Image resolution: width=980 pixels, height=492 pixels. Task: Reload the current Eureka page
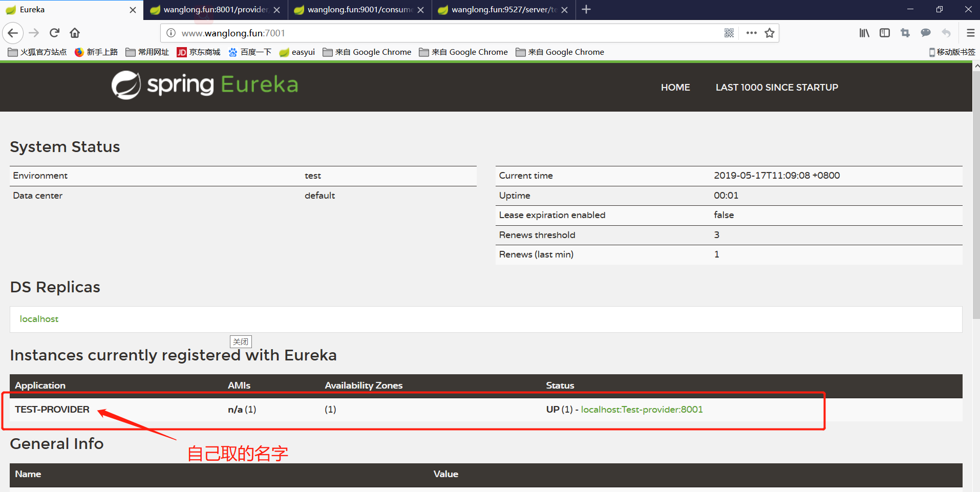tap(54, 33)
